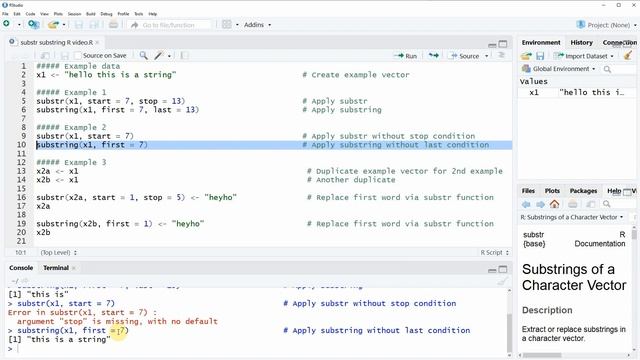Open the Tools menu

click(139, 13)
